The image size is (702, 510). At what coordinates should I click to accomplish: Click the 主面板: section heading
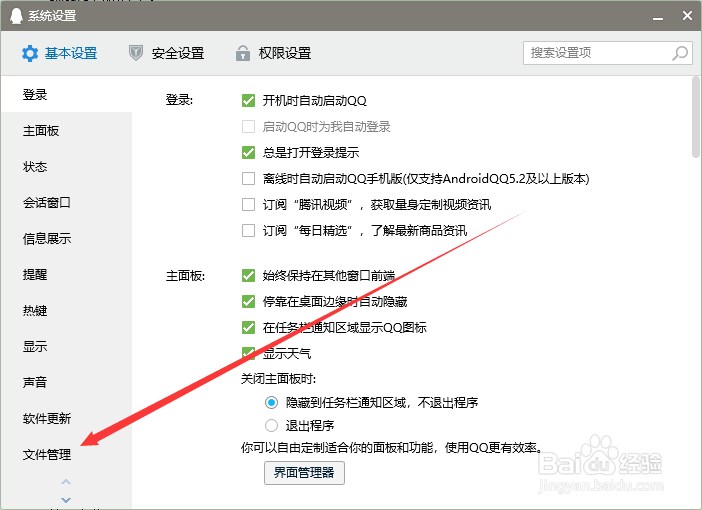[x=185, y=275]
